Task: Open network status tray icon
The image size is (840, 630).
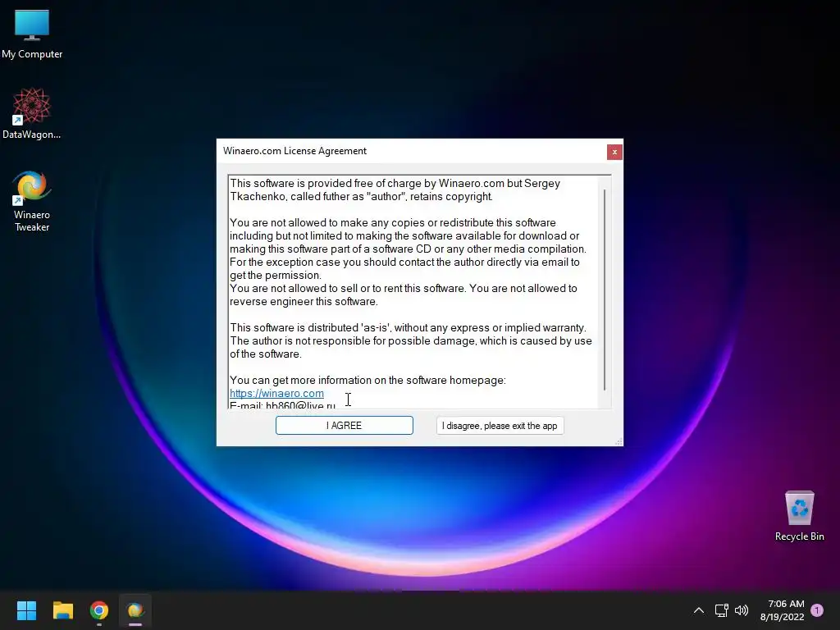Action: tap(721, 610)
